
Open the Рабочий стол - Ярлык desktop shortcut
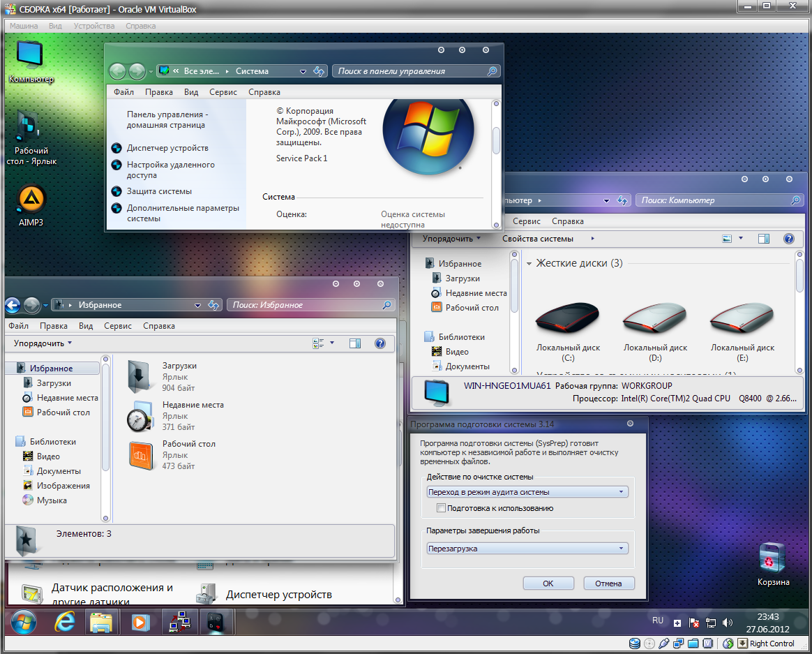click(31, 138)
